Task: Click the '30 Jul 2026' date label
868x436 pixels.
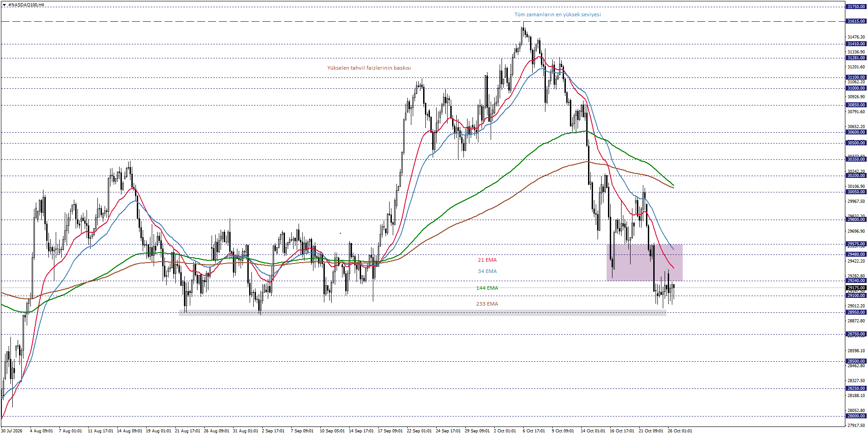Action: click(x=12, y=431)
